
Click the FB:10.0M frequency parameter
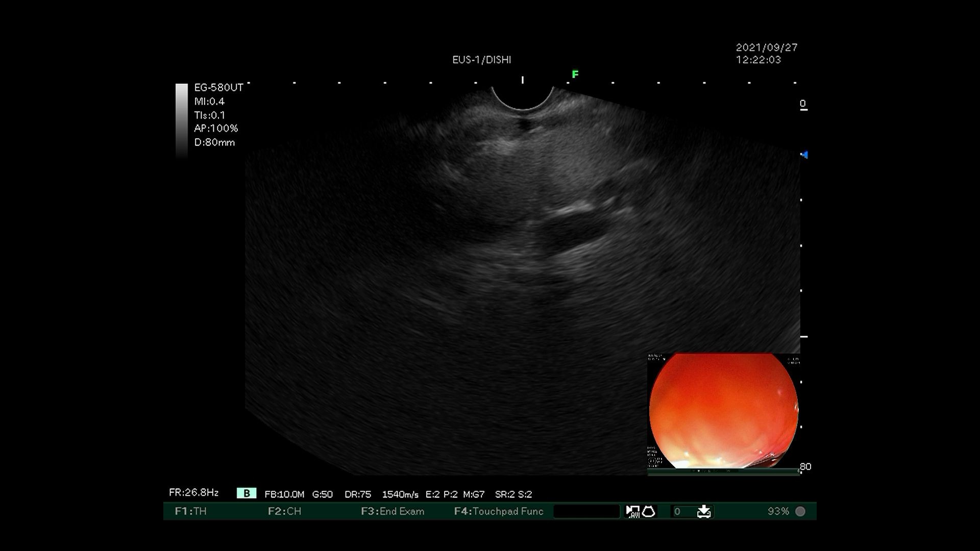pyautogui.click(x=284, y=494)
